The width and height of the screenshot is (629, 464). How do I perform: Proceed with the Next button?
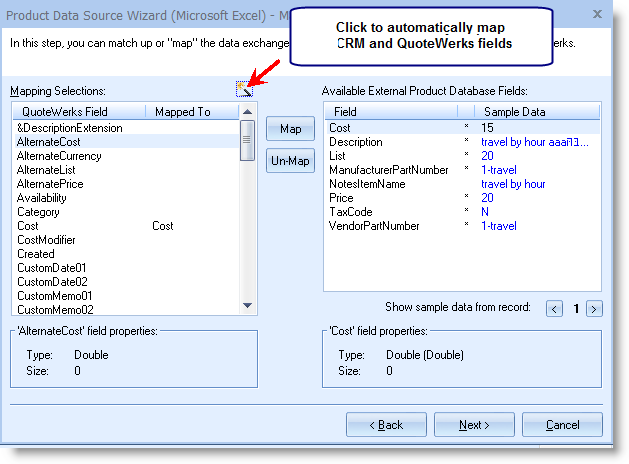[x=473, y=425]
